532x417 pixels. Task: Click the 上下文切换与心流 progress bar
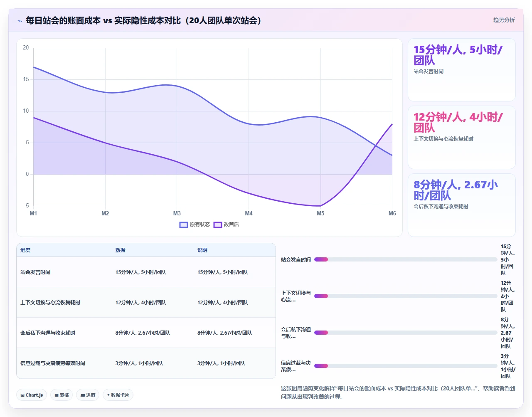[x=406, y=296]
